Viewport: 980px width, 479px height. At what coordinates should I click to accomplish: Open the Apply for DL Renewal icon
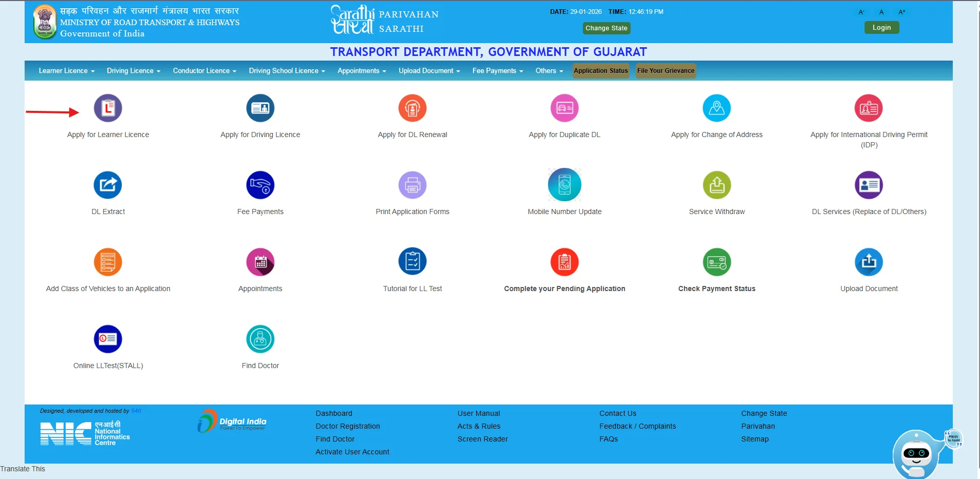click(x=412, y=108)
